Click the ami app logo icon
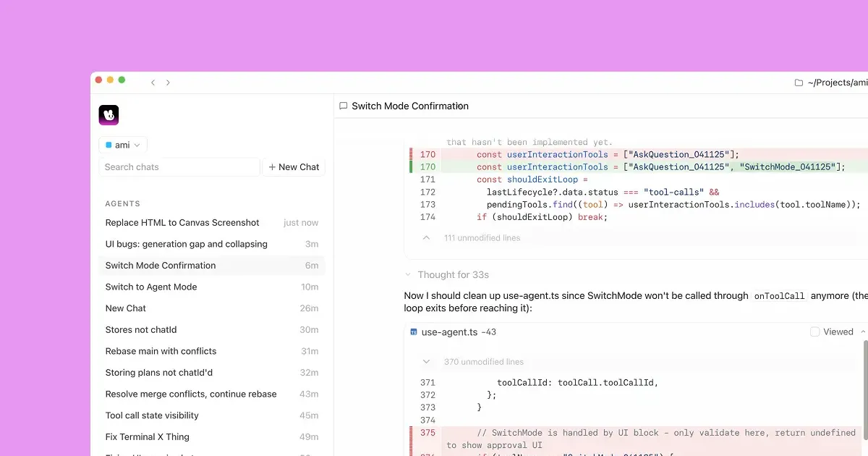Viewport: 868px width, 456px height. coord(109,115)
